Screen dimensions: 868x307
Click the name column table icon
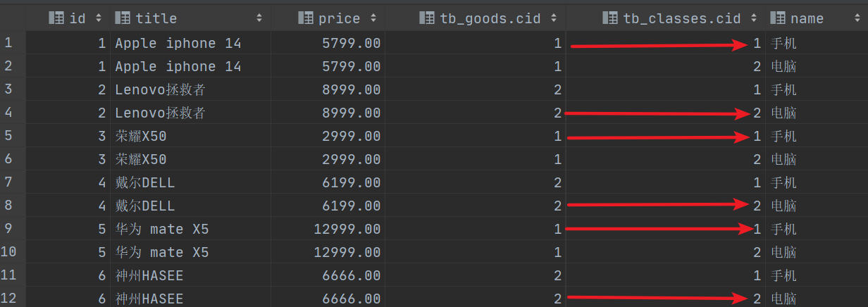tap(778, 18)
